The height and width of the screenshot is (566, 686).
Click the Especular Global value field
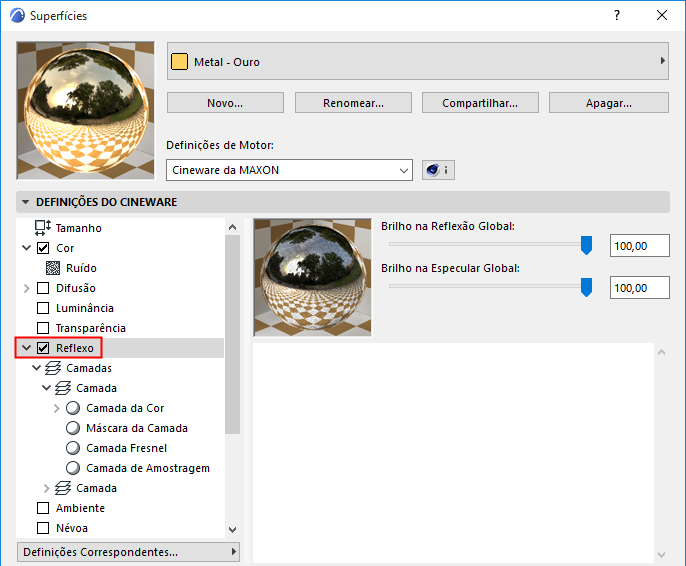640,288
